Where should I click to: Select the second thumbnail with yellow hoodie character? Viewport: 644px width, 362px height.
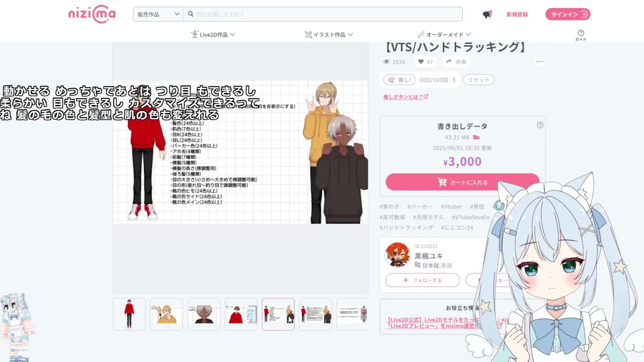pyautogui.click(x=167, y=314)
